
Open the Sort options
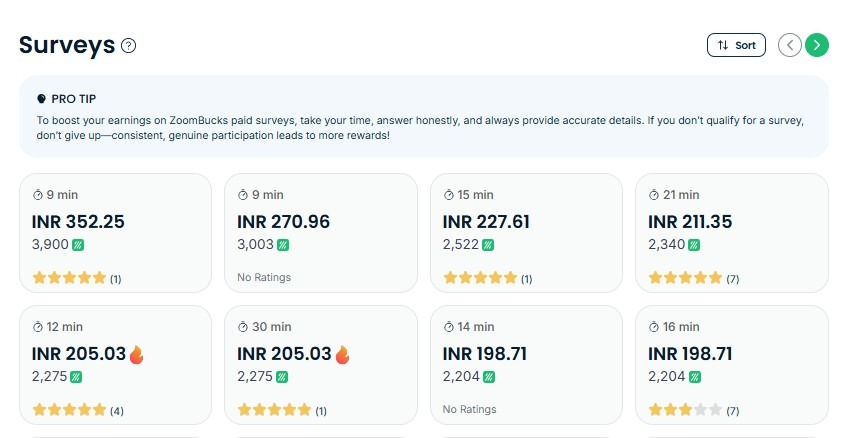tap(736, 45)
